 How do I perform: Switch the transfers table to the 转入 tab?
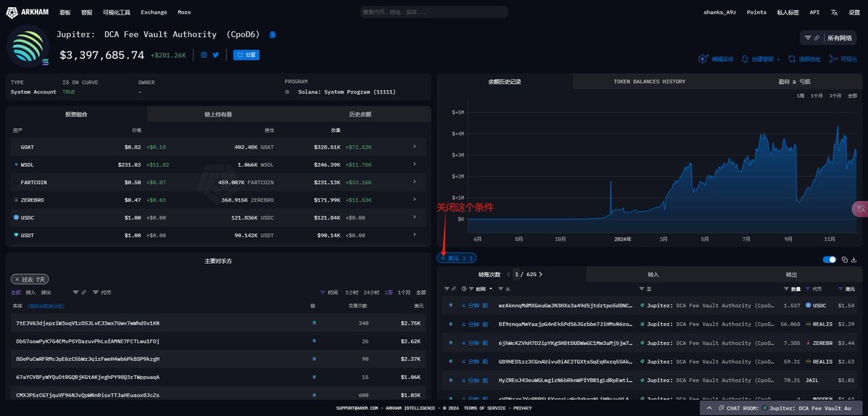click(x=653, y=274)
